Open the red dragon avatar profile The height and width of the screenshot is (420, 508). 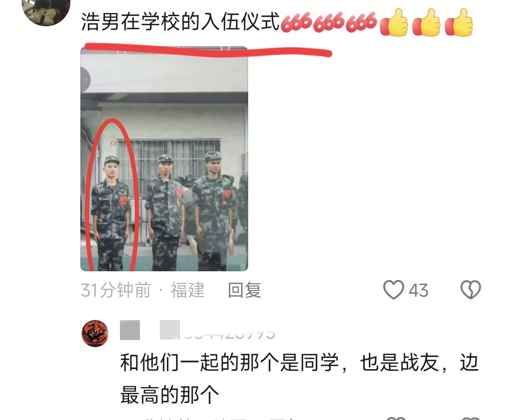[95, 333]
